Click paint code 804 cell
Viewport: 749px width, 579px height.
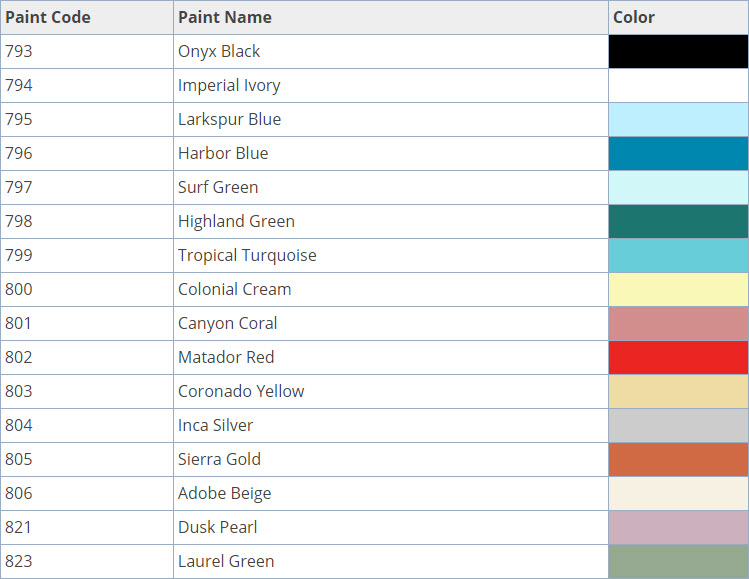(19, 426)
